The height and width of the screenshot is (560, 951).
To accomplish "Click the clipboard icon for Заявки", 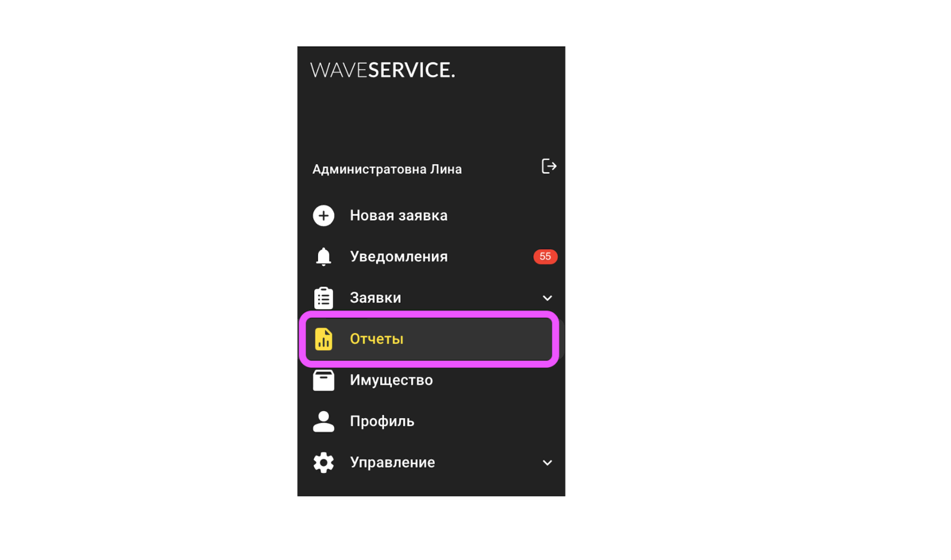I will coord(324,298).
